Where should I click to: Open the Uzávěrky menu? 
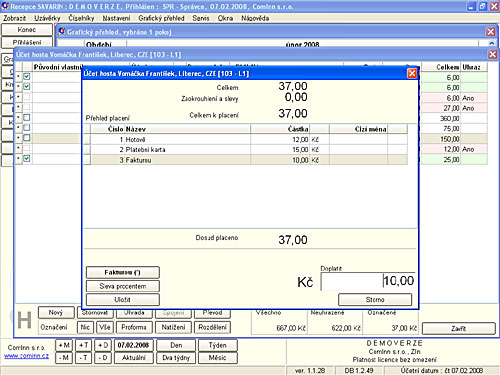click(47, 18)
